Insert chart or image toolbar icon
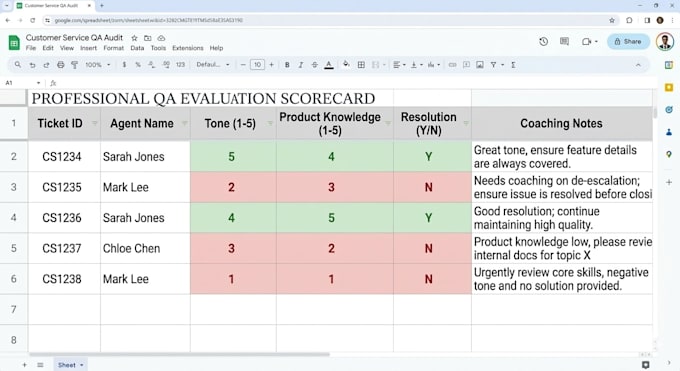The height and width of the screenshot is (371, 680). pos(480,65)
